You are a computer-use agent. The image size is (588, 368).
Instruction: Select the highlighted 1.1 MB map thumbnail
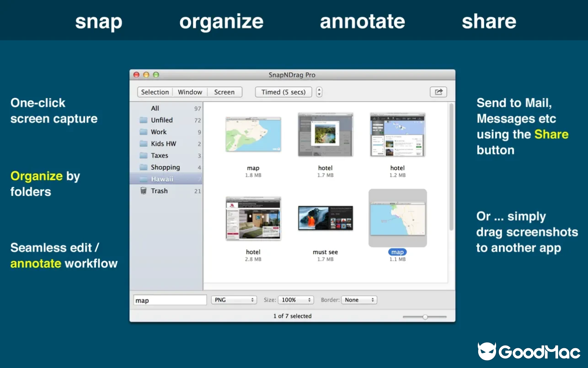[x=397, y=218]
